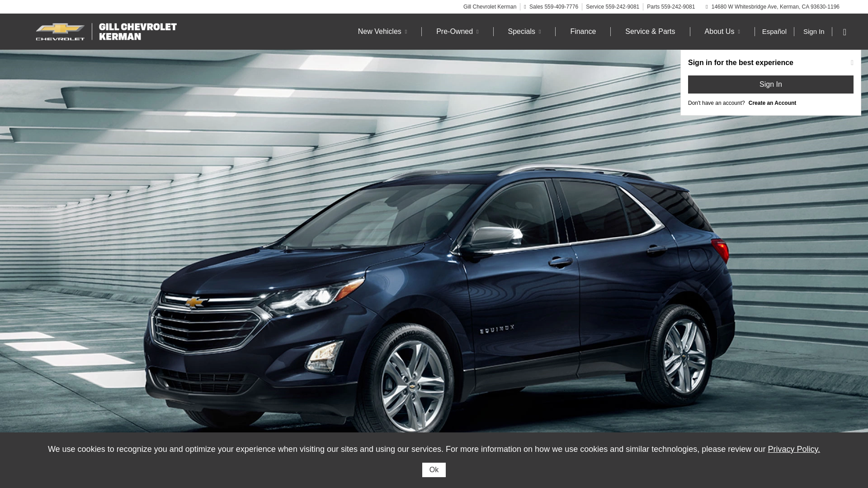Click the search icon in header
868x488 pixels.
tap(844, 32)
